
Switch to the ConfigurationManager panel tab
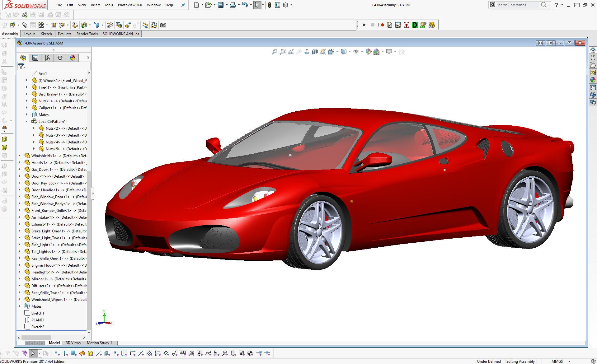[x=47, y=58]
